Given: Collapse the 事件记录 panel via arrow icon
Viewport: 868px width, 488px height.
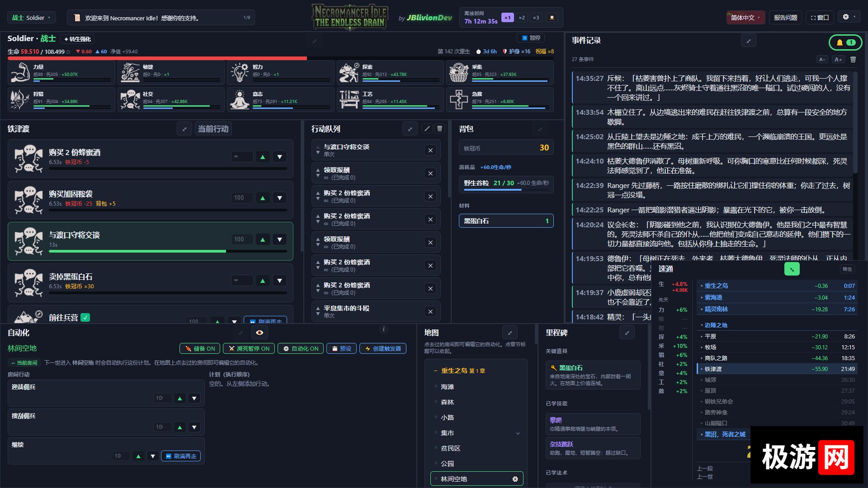Looking at the screenshot, I should (749, 41).
